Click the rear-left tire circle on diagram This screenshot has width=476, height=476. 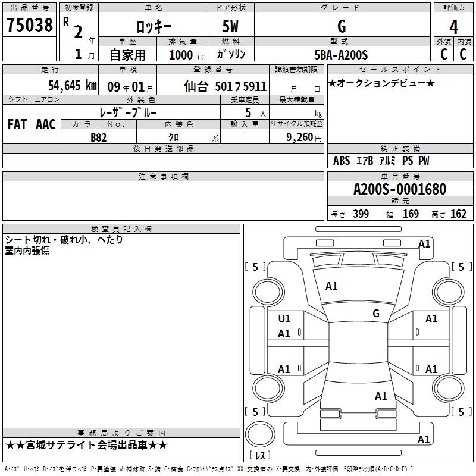pyautogui.click(x=268, y=388)
